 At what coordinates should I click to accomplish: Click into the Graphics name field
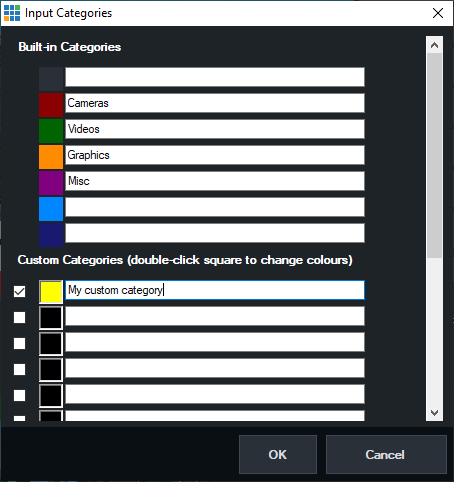click(x=215, y=155)
